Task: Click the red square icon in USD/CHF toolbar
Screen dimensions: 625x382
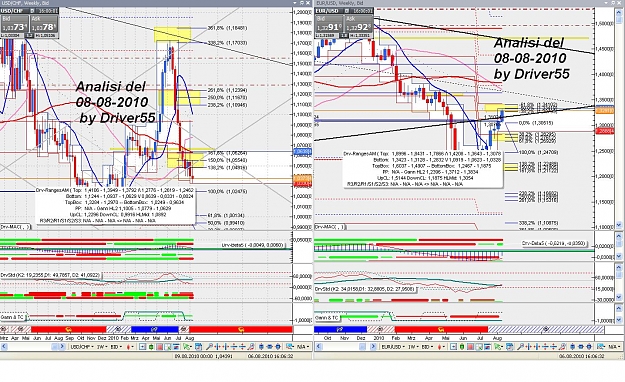Action: (159, 347)
